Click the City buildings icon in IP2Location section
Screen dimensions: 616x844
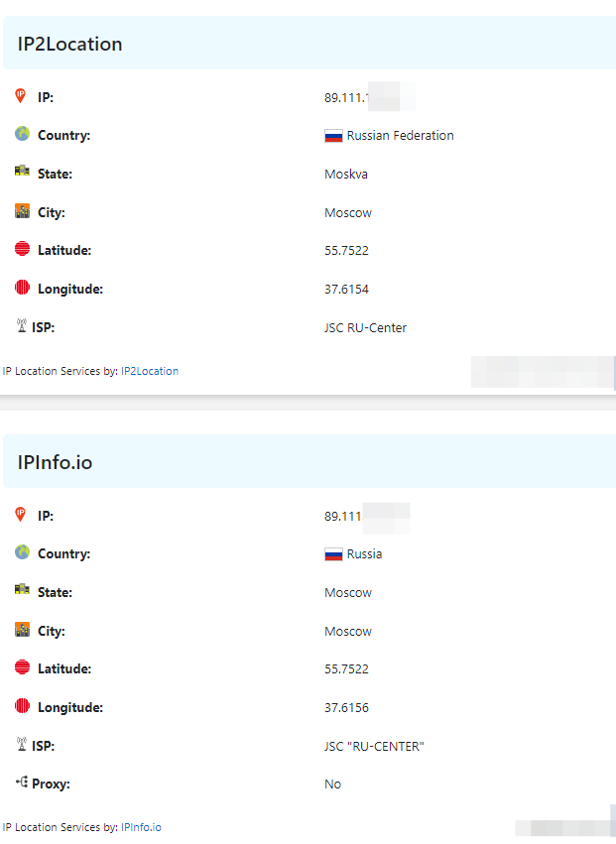coord(22,210)
